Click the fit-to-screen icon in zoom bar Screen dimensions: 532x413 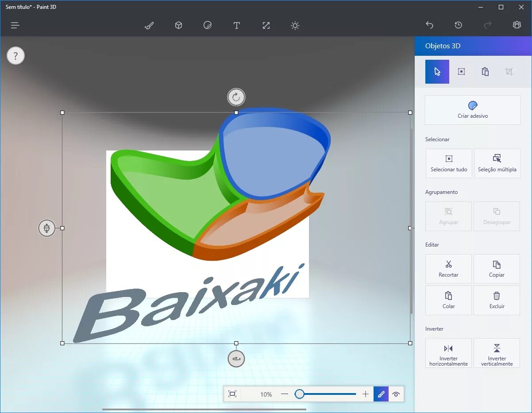232,394
